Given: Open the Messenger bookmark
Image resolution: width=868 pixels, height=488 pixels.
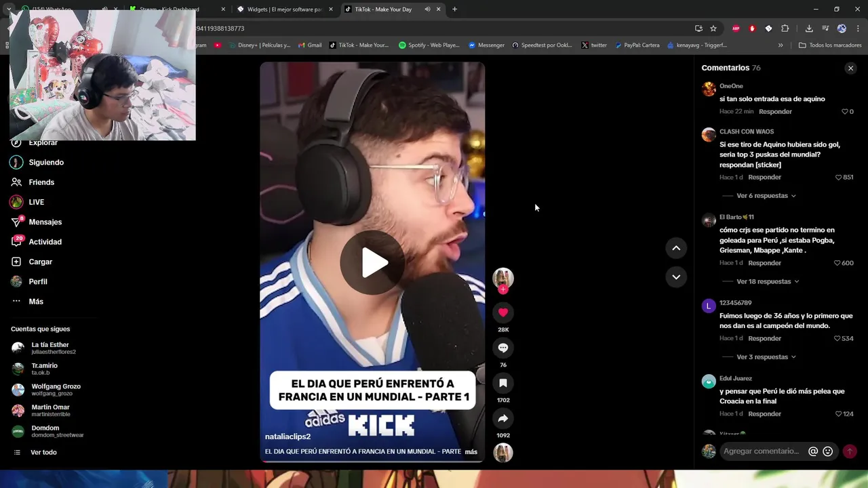Looking at the screenshot, I should click(487, 45).
